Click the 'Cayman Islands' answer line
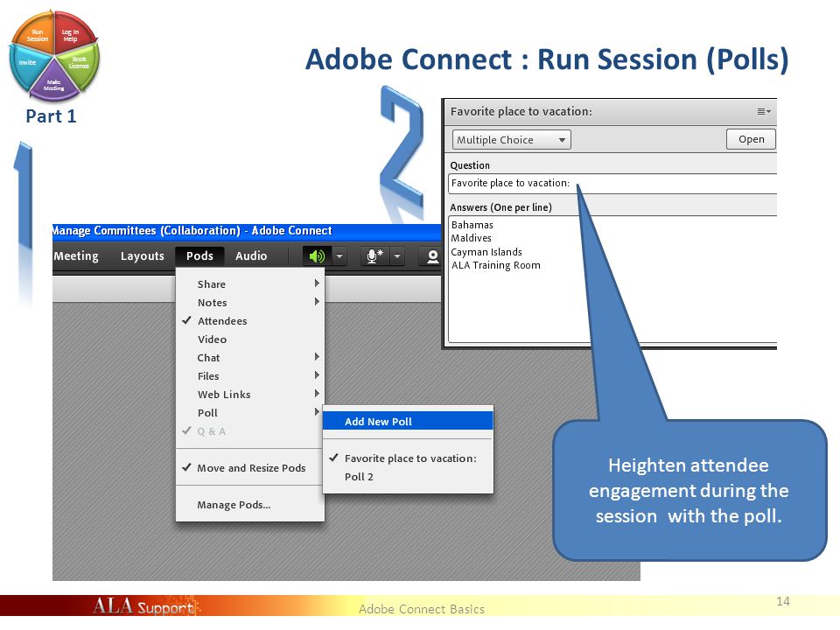The height and width of the screenshot is (630, 840). coord(486,252)
